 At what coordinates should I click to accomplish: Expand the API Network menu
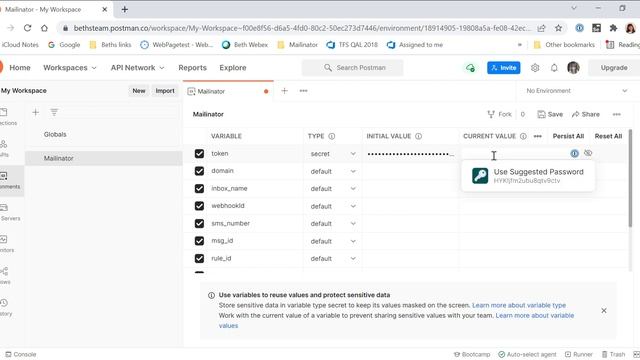[x=138, y=68]
